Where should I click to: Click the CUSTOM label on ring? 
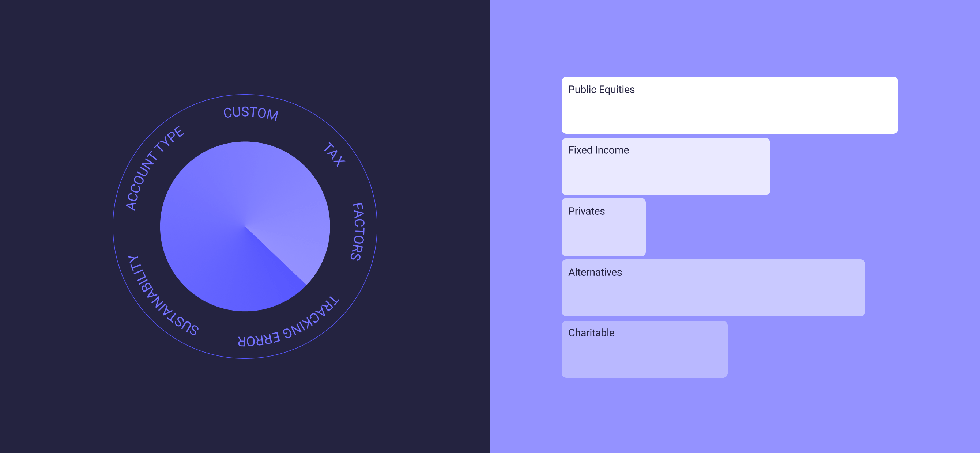point(251,113)
